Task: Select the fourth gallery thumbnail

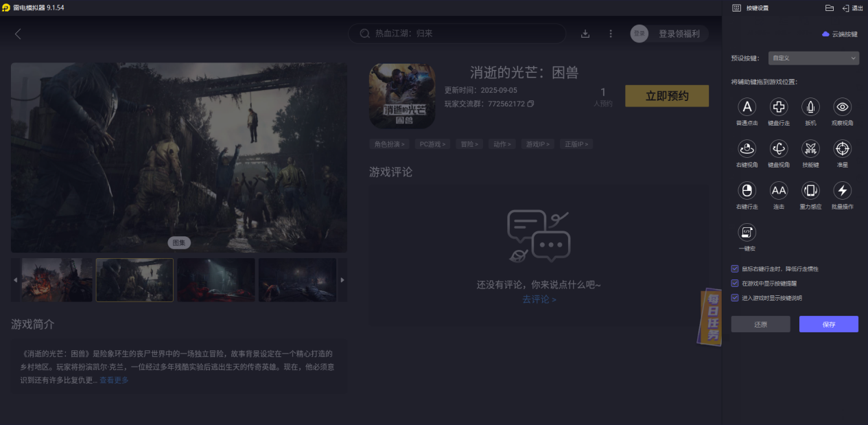Action: click(x=297, y=280)
